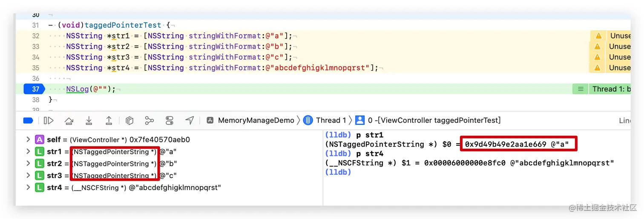Screen dimensions: 644x219
Task: Click the 0x7fe40570aeb0 address value
Action: click(161, 140)
